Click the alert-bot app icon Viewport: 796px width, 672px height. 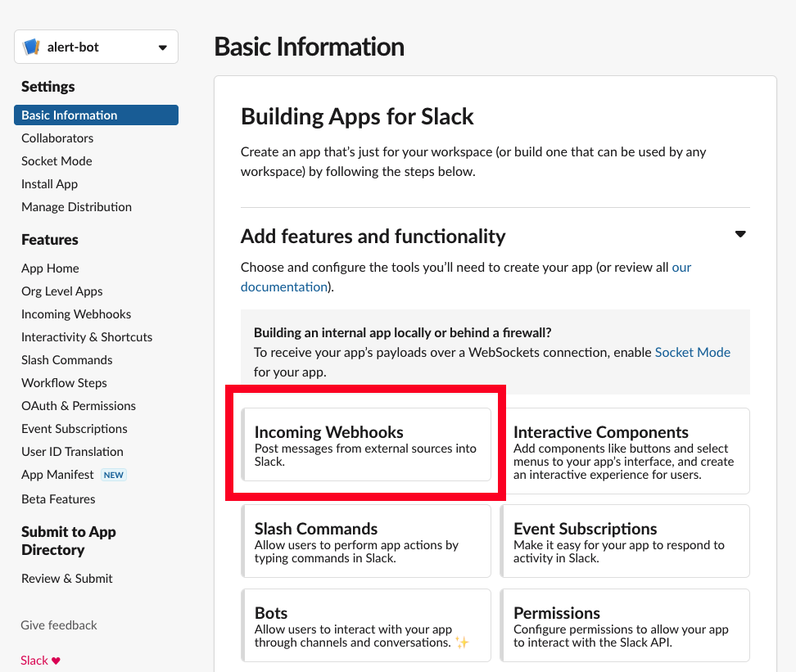point(31,47)
